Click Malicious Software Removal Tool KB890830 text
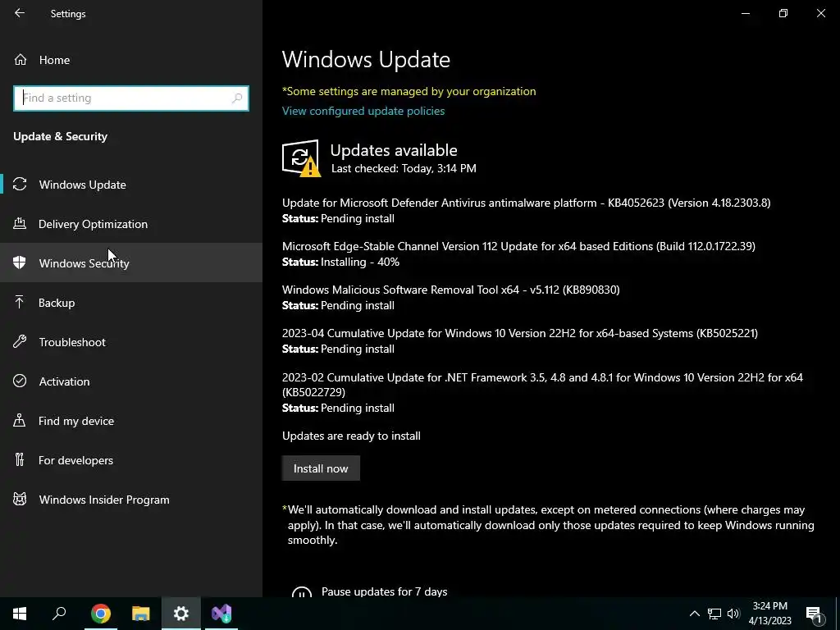Viewport: 840px width, 630px height. 450,290
